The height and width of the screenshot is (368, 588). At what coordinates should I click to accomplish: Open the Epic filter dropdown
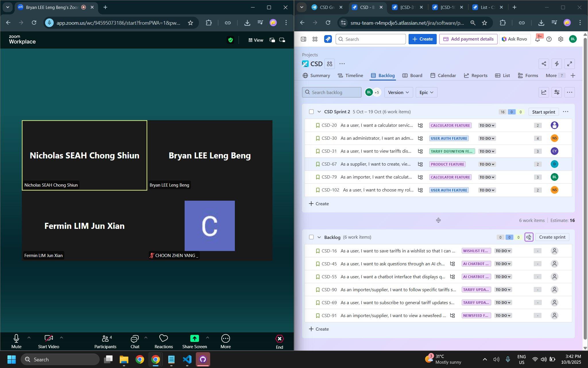point(426,92)
